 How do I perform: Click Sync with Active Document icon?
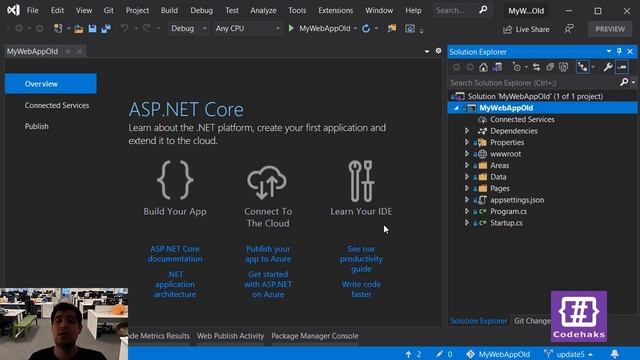tap(536, 67)
